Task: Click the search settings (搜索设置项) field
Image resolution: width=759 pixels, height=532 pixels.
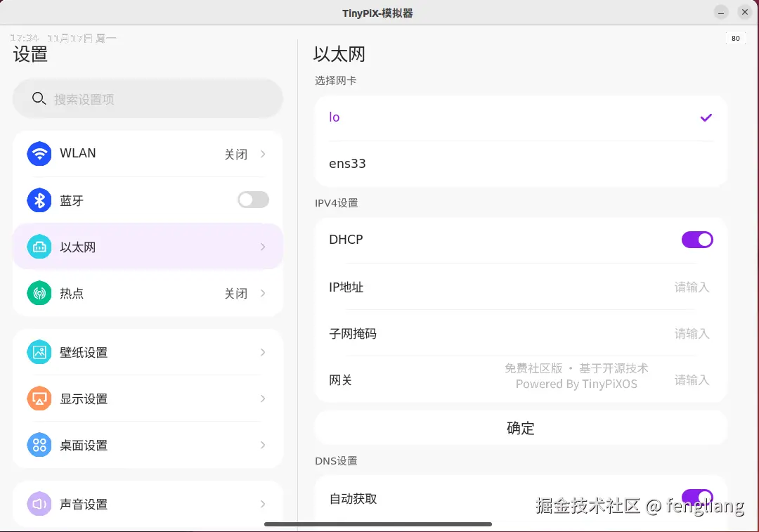Action: [x=148, y=98]
